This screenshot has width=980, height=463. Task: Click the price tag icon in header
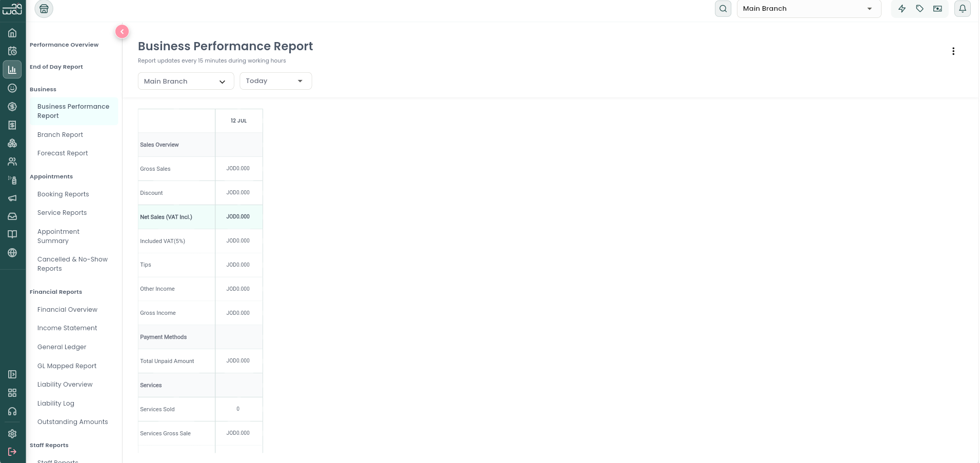919,9
